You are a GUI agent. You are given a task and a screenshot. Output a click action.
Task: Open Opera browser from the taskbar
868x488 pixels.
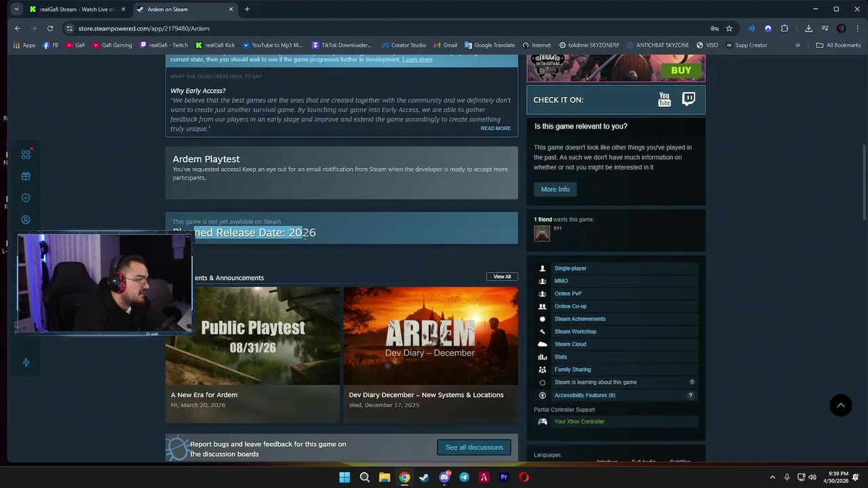524,477
